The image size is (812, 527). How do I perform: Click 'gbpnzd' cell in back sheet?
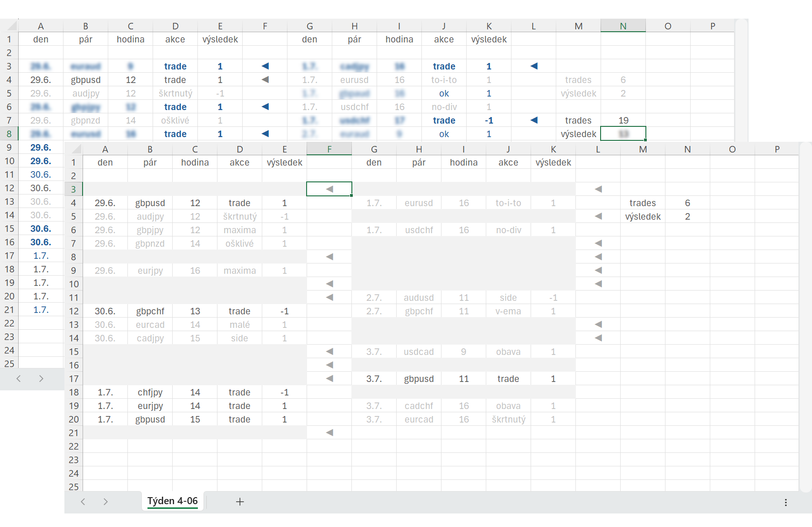[x=86, y=120]
